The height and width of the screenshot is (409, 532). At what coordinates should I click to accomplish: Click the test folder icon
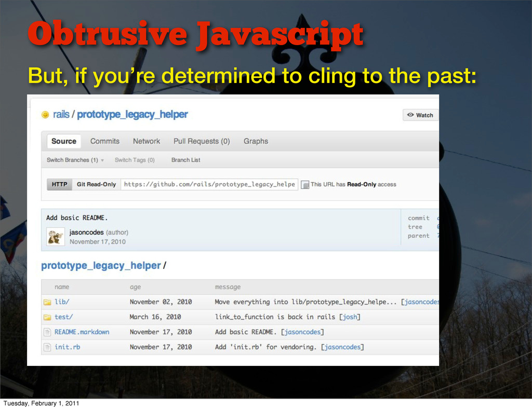click(47, 317)
